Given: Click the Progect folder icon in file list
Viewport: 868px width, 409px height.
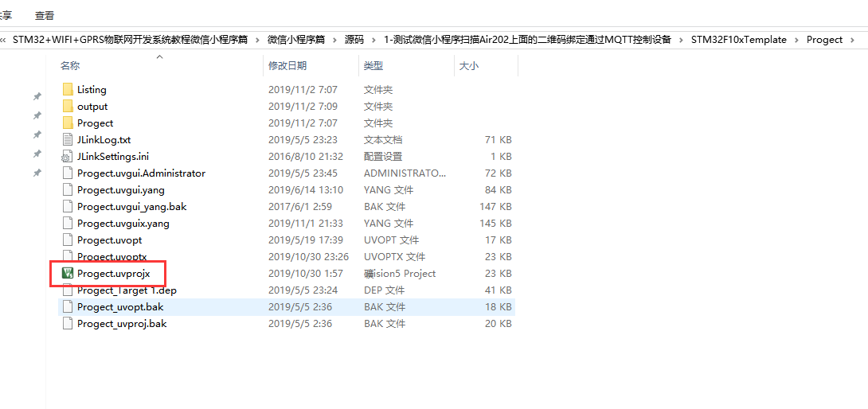Looking at the screenshot, I should 68,123.
